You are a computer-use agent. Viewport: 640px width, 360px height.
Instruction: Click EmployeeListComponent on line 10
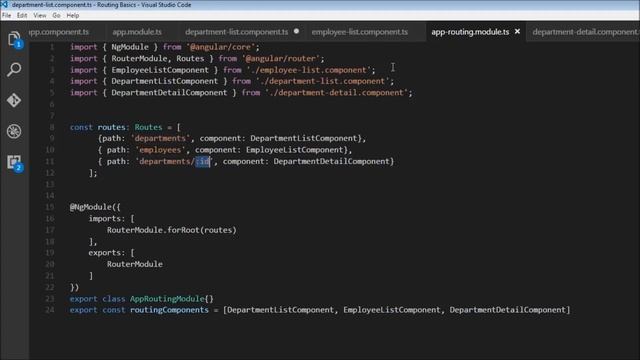pos(296,150)
